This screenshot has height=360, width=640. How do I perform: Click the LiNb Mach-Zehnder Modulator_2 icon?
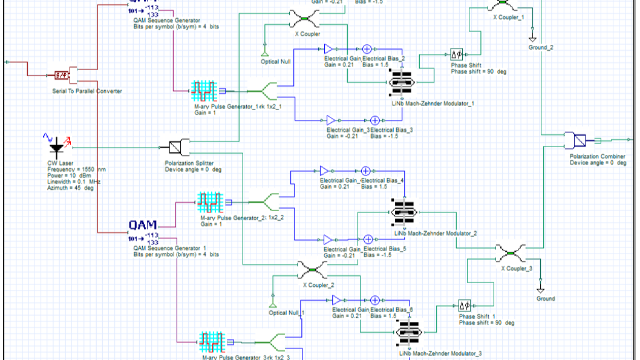click(404, 212)
